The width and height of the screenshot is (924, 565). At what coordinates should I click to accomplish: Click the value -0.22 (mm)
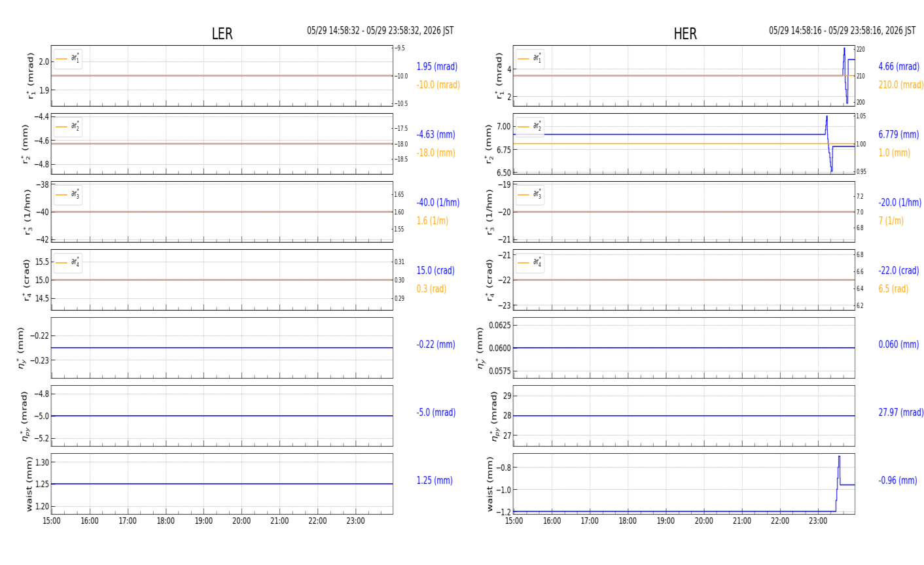(436, 345)
